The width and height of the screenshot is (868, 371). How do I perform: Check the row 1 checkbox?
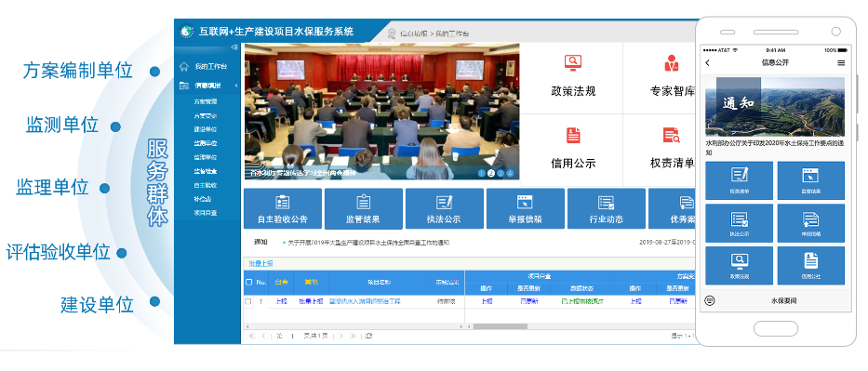point(248,302)
